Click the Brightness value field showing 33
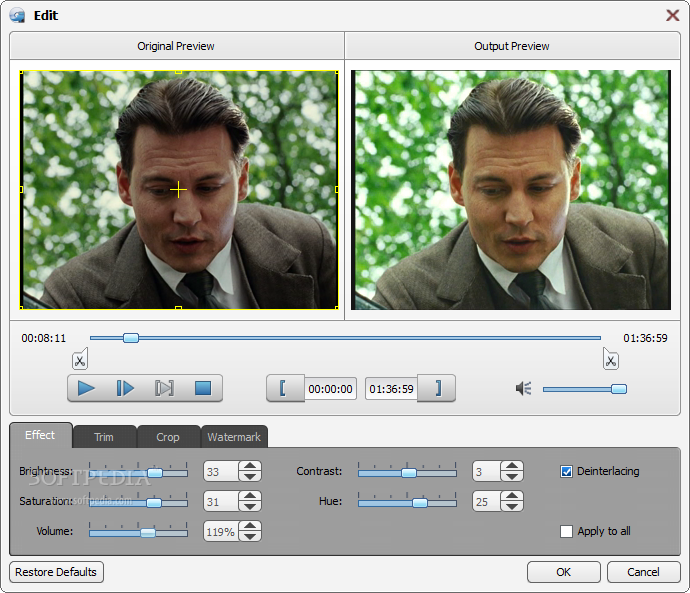The width and height of the screenshot is (690, 593). (221, 472)
